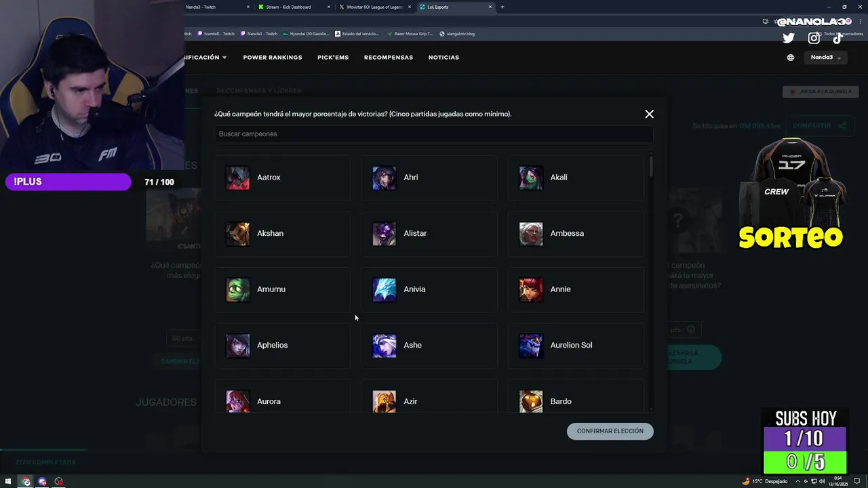Open the Power Rankings menu item
This screenshot has height=488, width=868.
273,58
